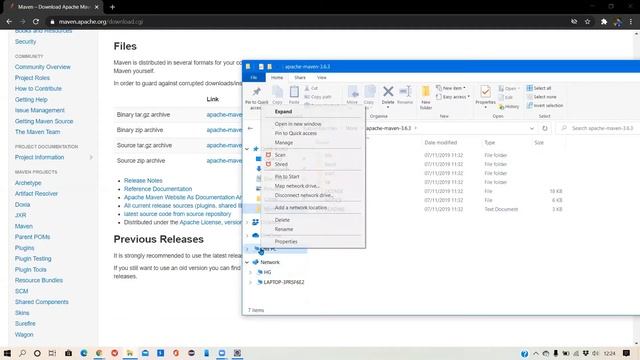Open the Reference Documentation link

pos(158,189)
